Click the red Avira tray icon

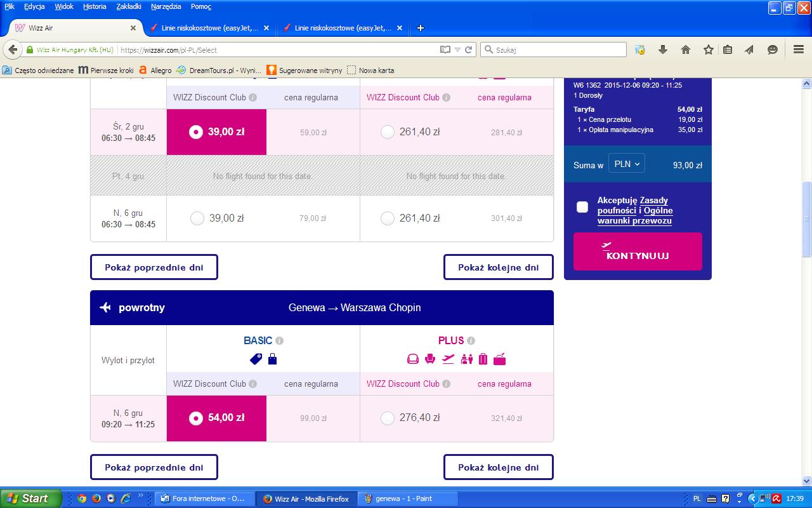pyautogui.click(x=776, y=498)
